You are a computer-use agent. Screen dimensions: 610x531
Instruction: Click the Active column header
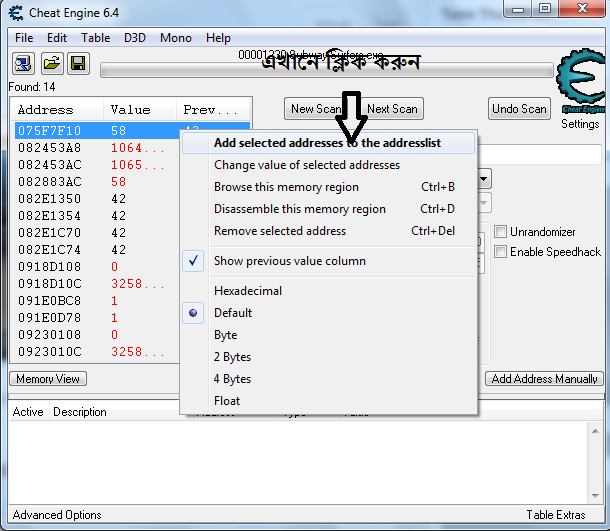click(28, 412)
